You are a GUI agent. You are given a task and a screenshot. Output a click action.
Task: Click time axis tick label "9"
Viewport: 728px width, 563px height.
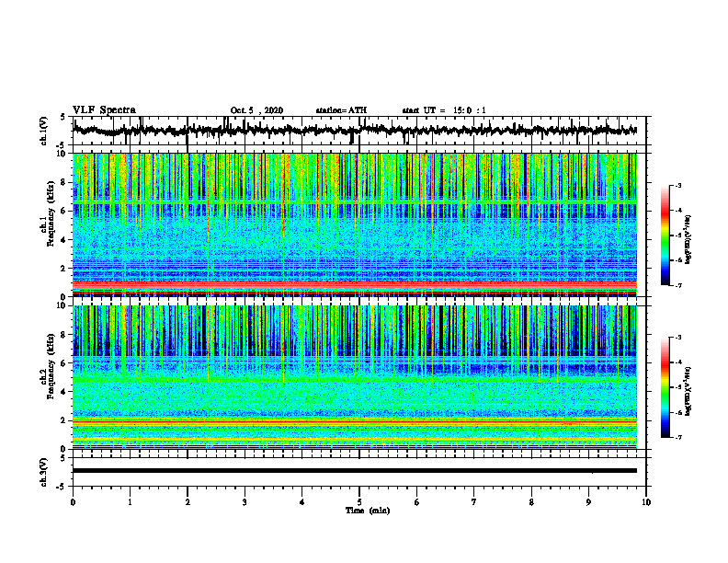click(588, 502)
